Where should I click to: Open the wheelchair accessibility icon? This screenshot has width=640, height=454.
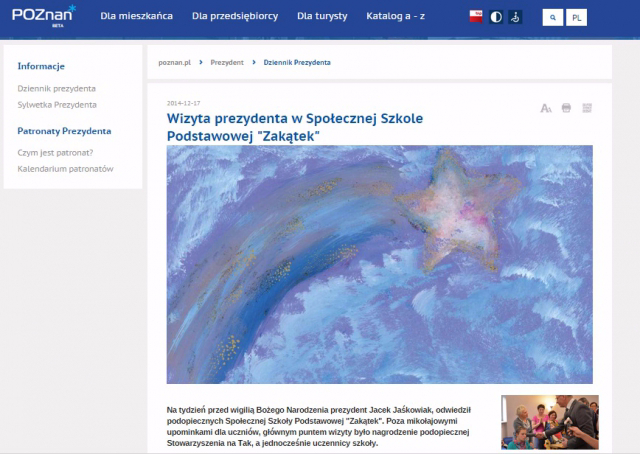[x=515, y=18]
